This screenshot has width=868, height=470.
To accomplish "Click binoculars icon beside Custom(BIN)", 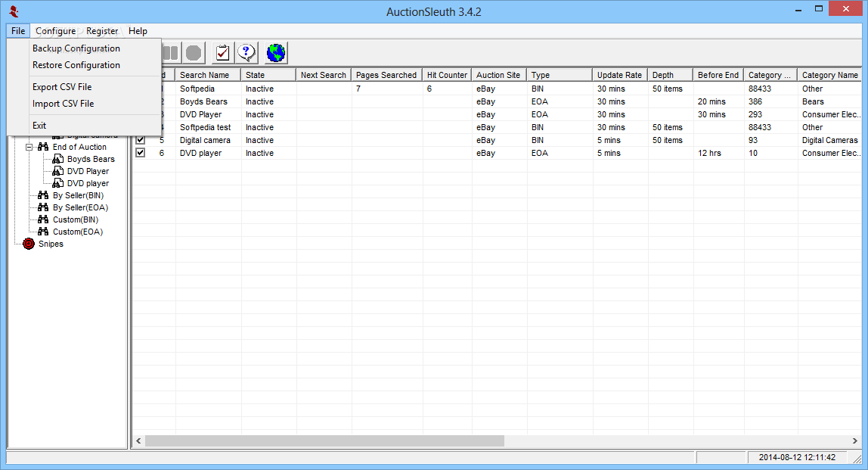I will 43,219.
